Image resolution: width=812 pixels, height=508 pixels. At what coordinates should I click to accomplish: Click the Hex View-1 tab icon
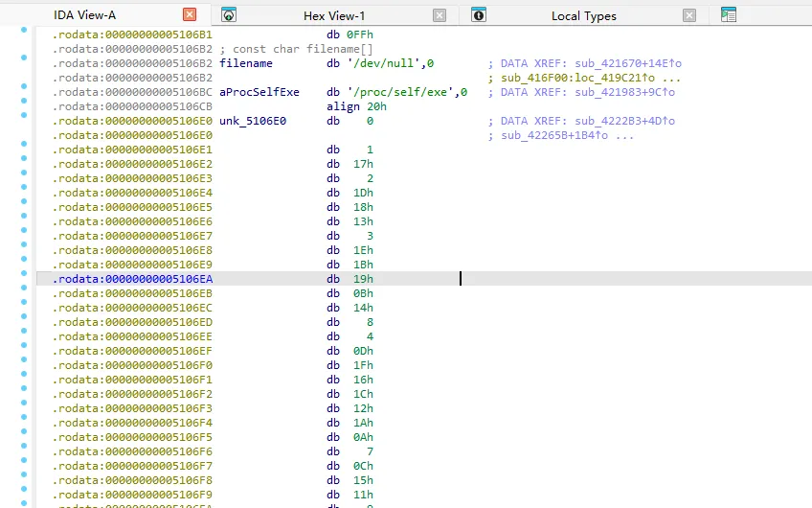228,15
